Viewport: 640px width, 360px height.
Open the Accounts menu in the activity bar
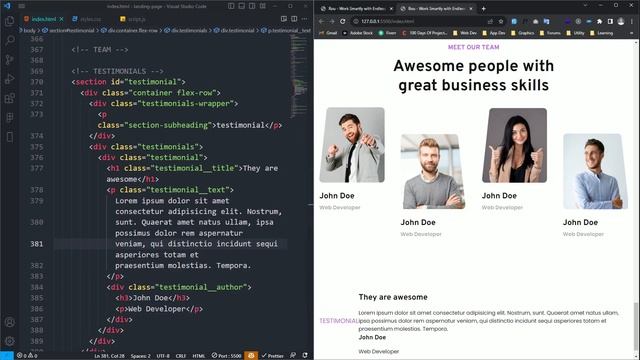coord(10,322)
